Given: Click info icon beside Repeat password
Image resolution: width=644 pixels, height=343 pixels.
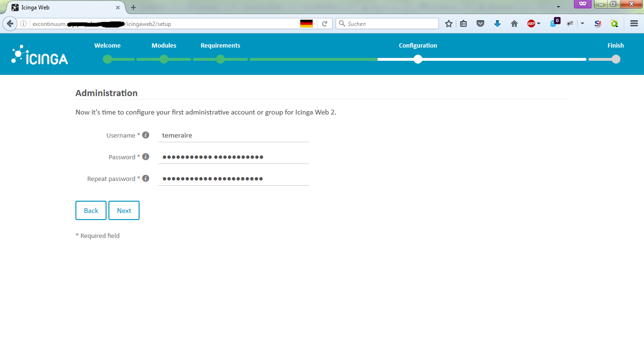Looking at the screenshot, I should point(146,178).
